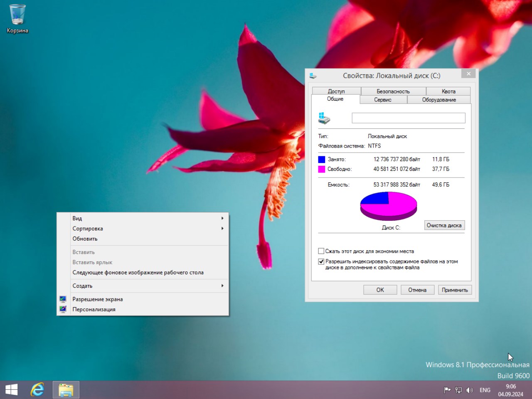Open the network tray icon
The width and height of the screenshot is (532, 399).
tap(458, 390)
